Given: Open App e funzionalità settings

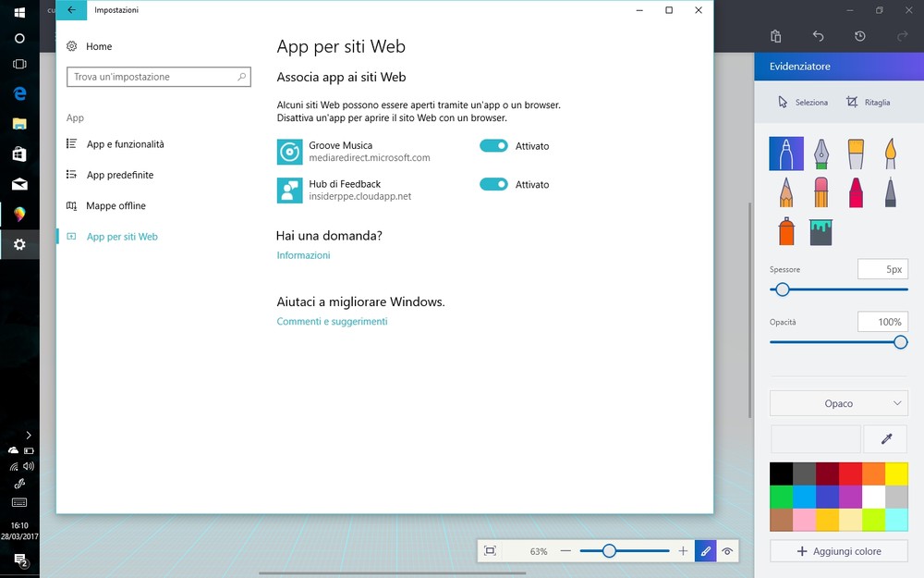Looking at the screenshot, I should click(x=115, y=144).
